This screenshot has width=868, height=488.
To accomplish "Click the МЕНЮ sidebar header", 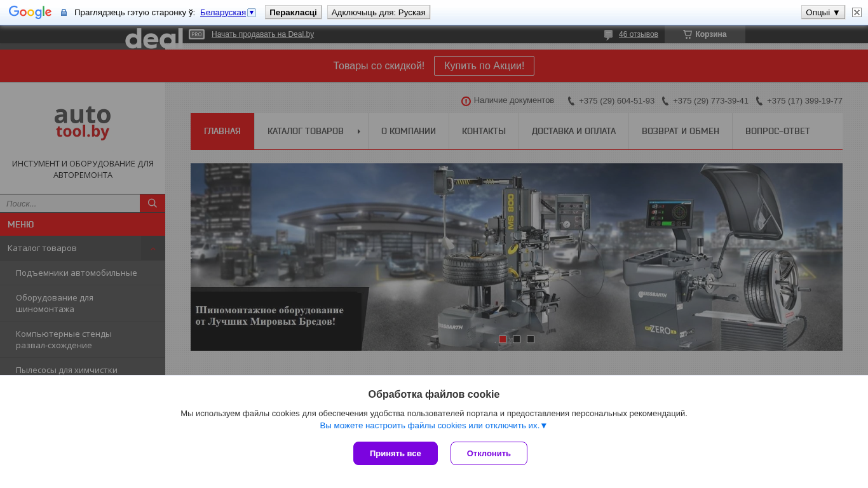I will pyautogui.click(x=83, y=224).
